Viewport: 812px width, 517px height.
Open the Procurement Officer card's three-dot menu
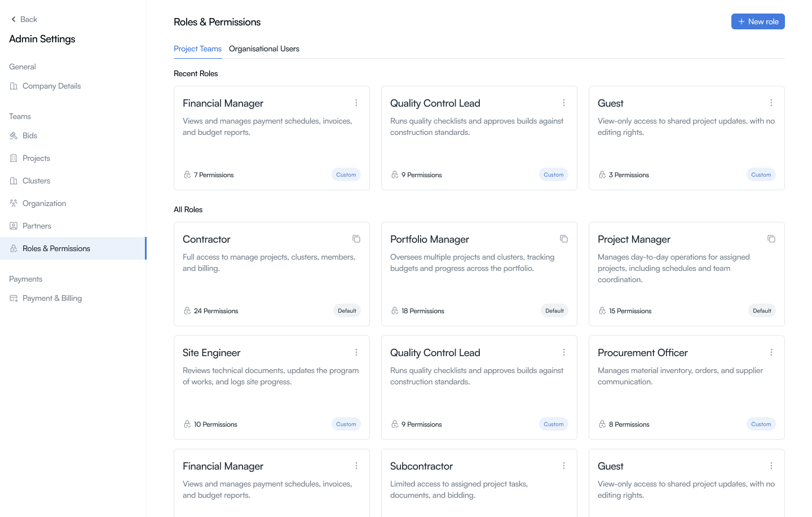pos(771,352)
